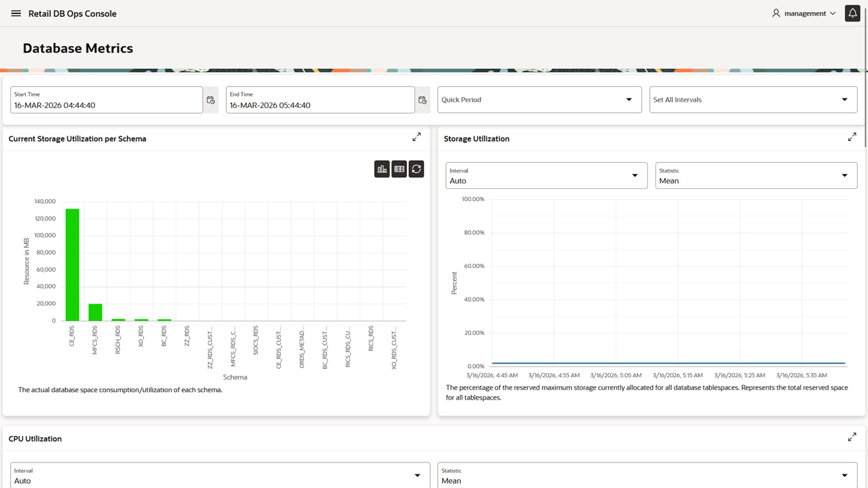Screen dimensions: 868x488
Task: Switch schema panel to table view
Action: (x=400, y=169)
